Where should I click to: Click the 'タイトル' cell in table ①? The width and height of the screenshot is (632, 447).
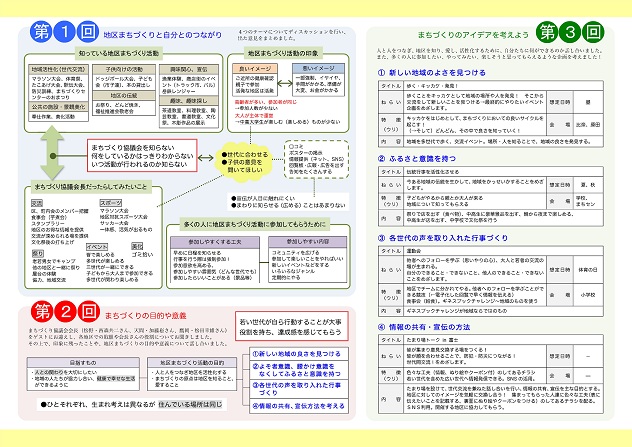tap(391, 86)
